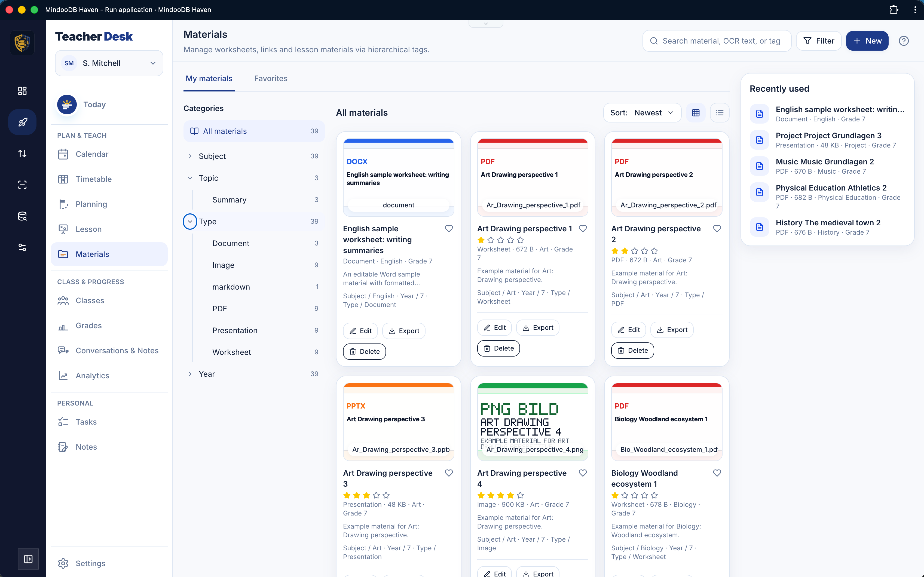The image size is (924, 577).
Task: Switch to list view layout
Action: pyautogui.click(x=720, y=113)
